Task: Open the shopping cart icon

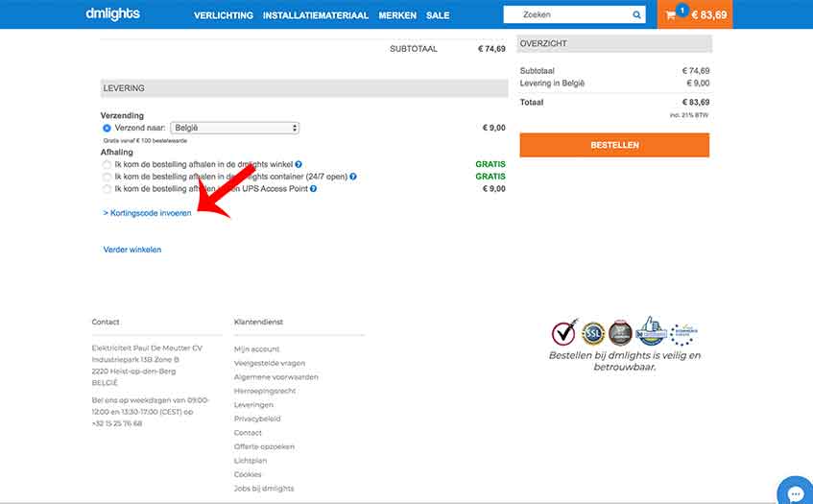Action: point(671,15)
